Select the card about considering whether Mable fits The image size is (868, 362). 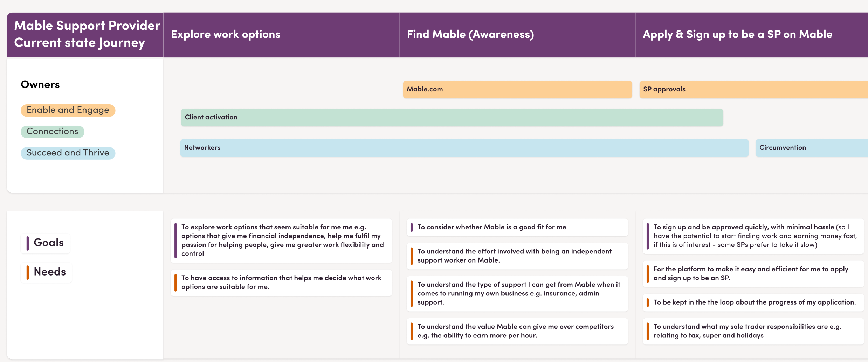coord(517,227)
